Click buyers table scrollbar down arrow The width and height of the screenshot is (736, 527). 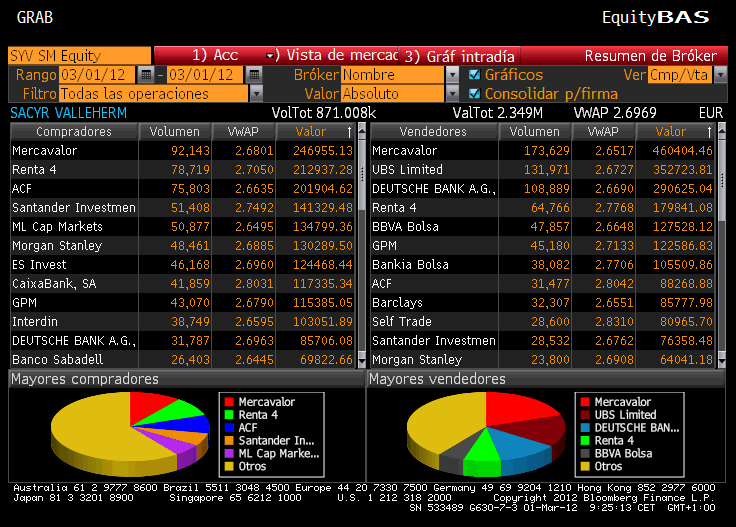coord(361,361)
